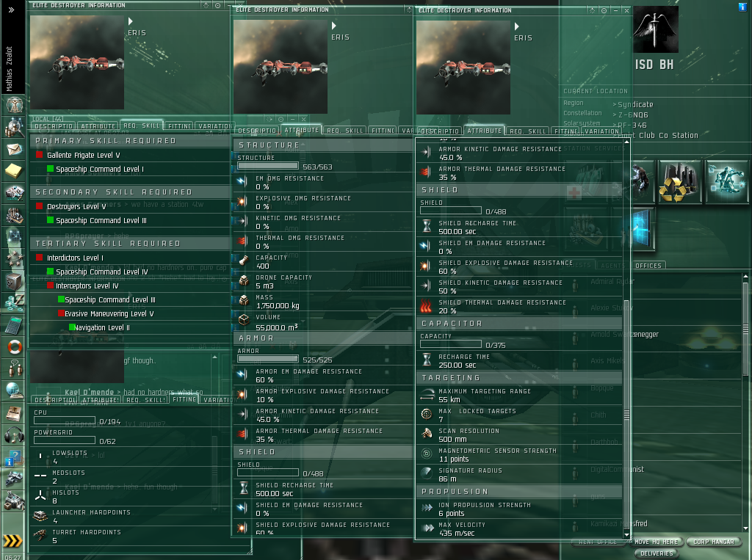752x560 pixels.
Task: Open the cyan robot station service icon
Action: tap(726, 182)
